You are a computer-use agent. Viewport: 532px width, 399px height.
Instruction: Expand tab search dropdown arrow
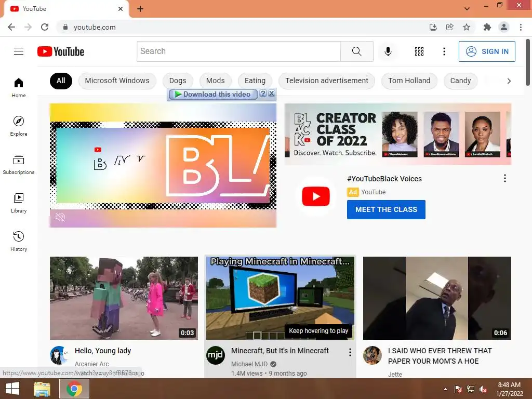coord(467,9)
